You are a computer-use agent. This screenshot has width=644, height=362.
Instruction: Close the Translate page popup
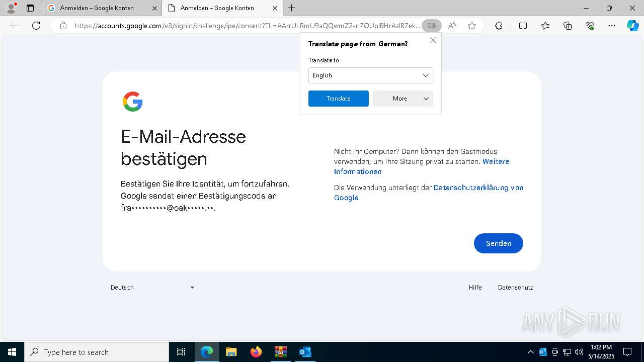(433, 40)
